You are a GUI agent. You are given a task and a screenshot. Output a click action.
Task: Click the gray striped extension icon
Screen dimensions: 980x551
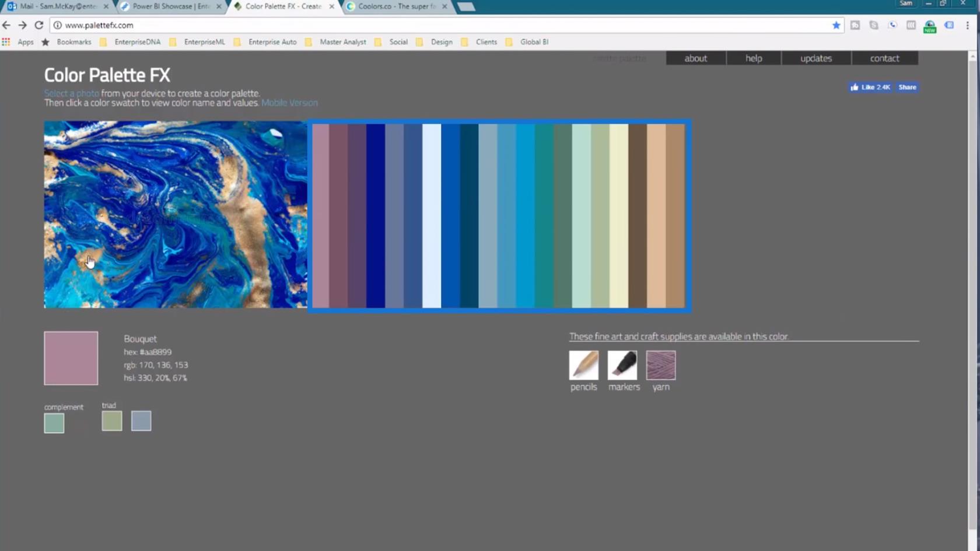(x=911, y=25)
